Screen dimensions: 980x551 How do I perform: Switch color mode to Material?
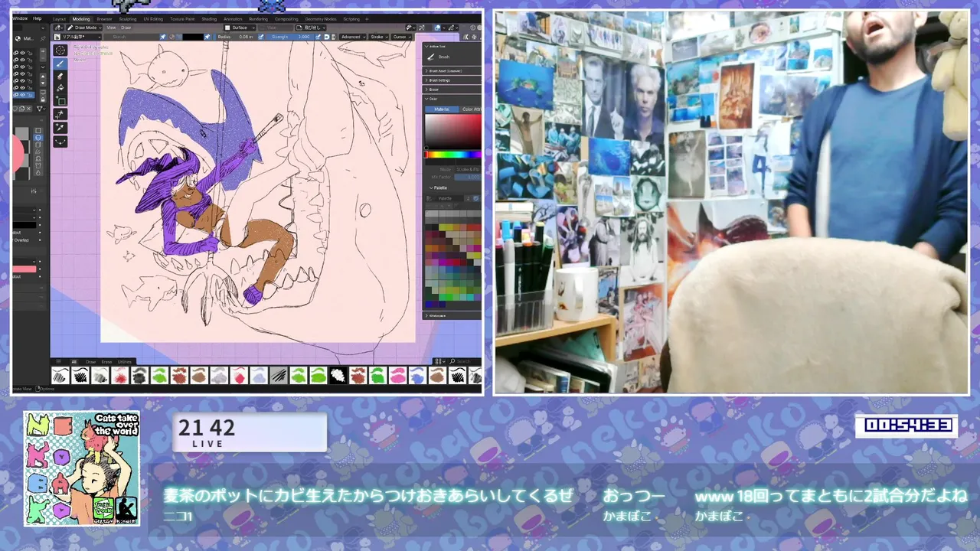442,109
